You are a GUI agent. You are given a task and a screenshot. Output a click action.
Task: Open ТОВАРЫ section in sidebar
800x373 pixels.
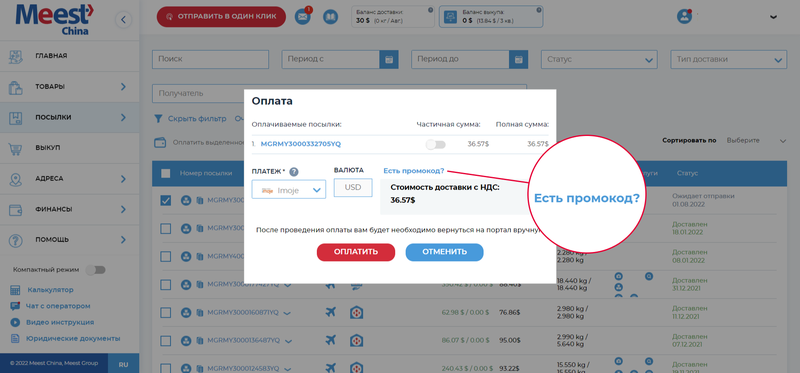(69, 87)
